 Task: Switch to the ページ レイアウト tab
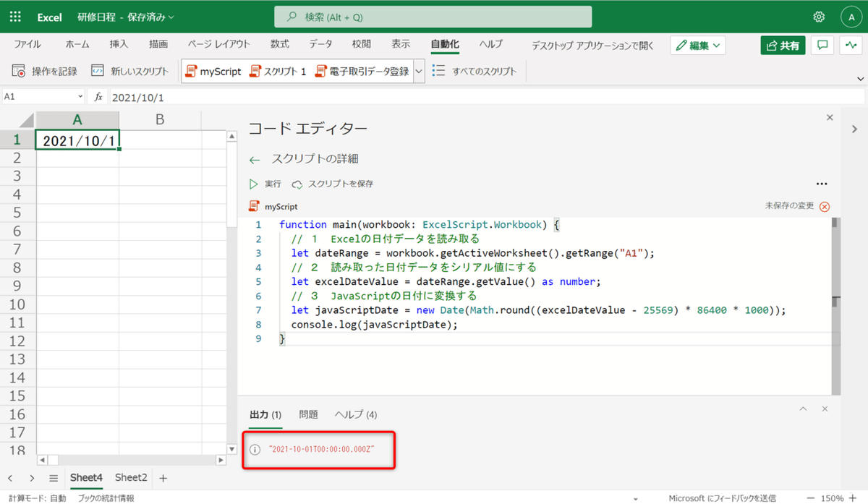point(219,44)
